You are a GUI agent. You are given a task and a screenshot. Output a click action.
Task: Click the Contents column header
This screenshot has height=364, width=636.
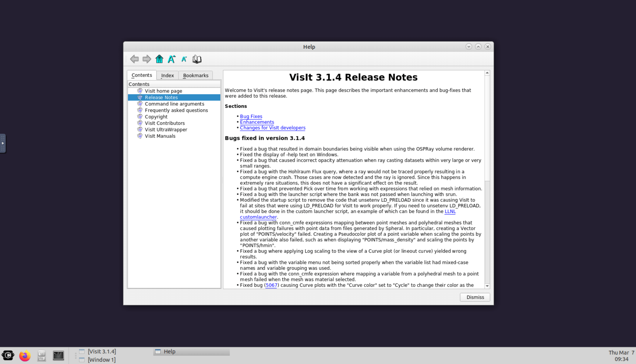coord(174,84)
